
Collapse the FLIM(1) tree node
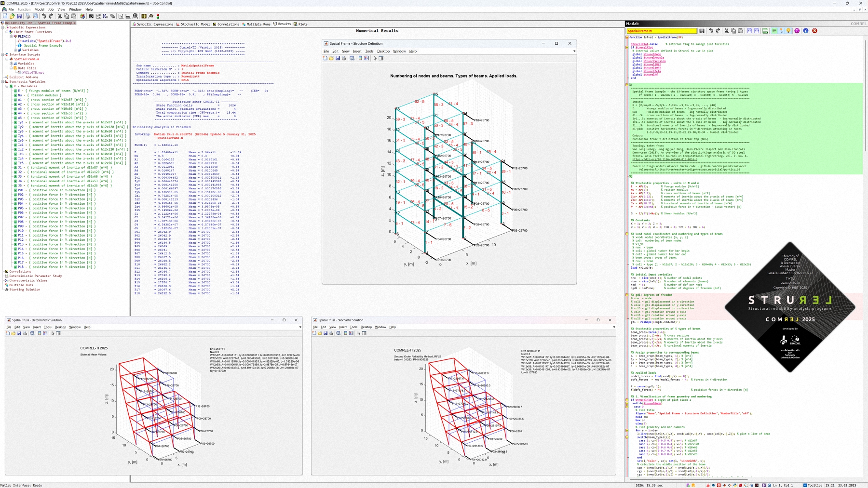(x=11, y=37)
